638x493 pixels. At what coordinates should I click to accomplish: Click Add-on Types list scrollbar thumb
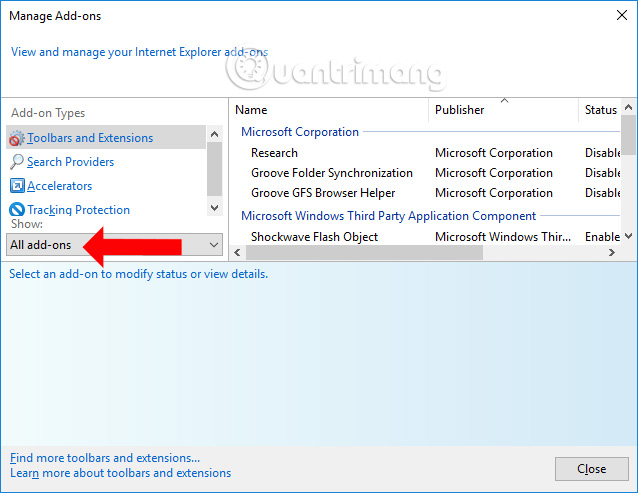tap(214, 169)
